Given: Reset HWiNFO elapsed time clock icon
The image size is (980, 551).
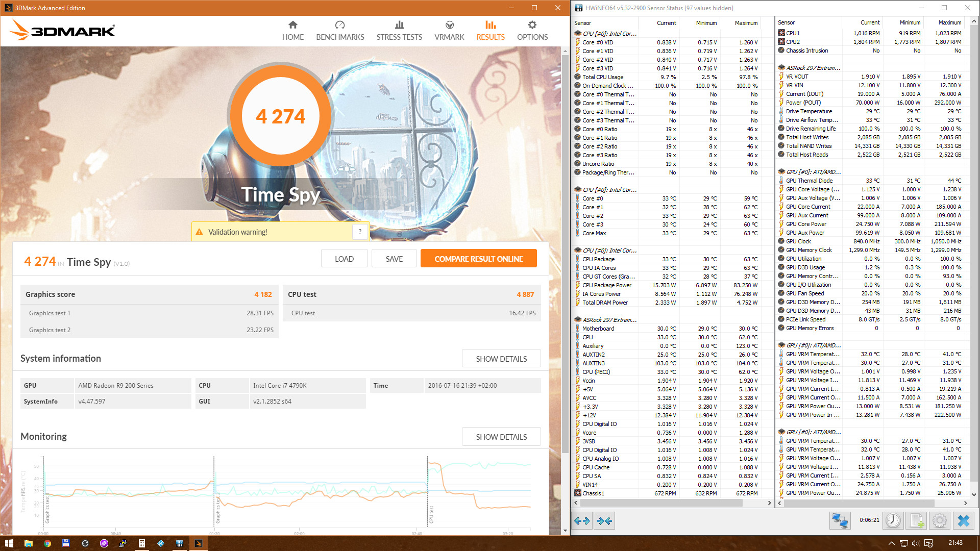Looking at the screenshot, I should click(x=893, y=520).
